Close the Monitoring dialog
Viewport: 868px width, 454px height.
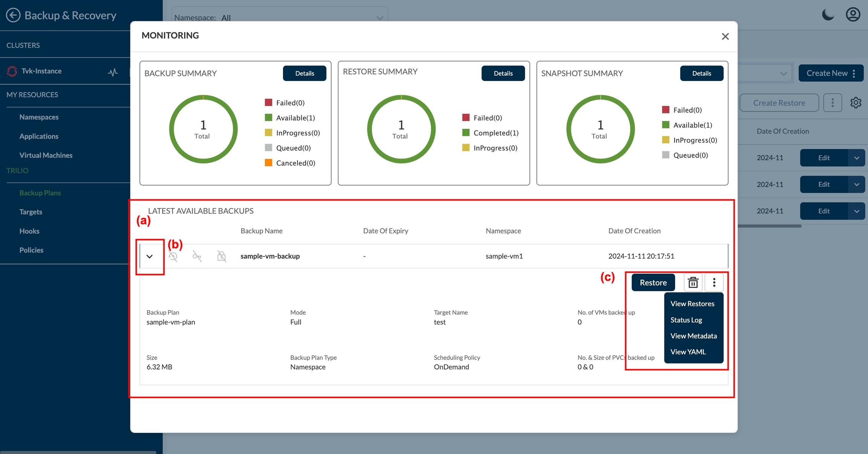coord(725,37)
